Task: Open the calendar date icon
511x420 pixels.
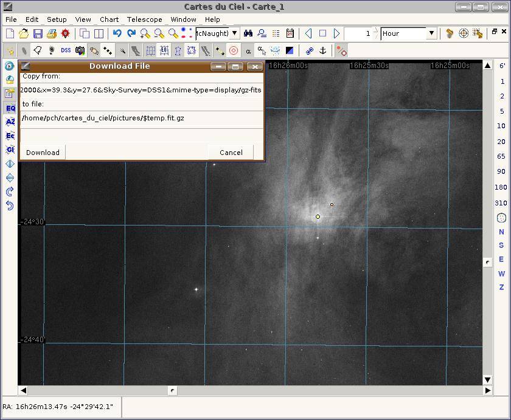Action: pos(290,33)
